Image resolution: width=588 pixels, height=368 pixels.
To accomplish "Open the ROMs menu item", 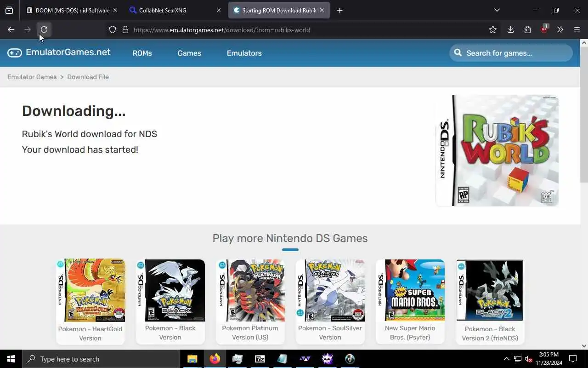I will [x=142, y=53].
